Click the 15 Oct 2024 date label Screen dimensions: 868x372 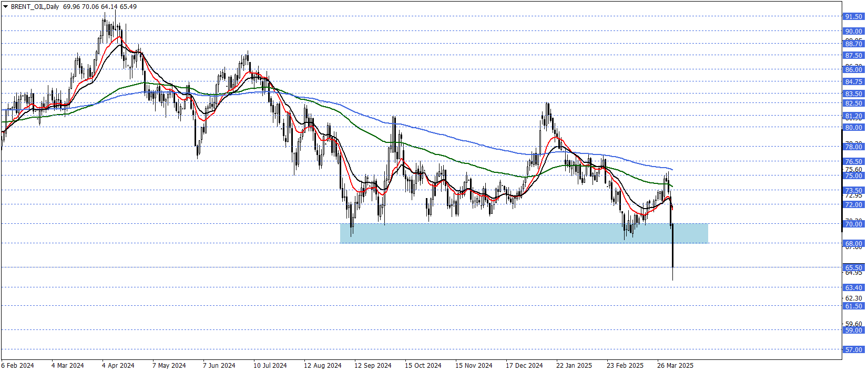423,366
